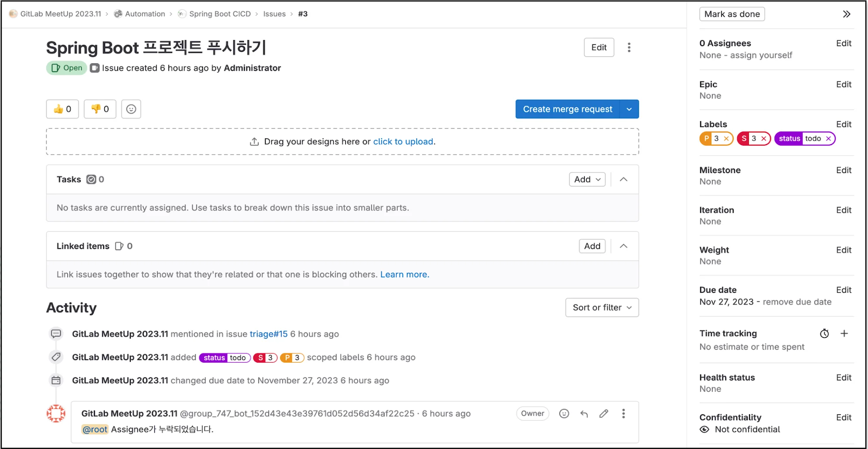Collapse the Linked items section

623,246
